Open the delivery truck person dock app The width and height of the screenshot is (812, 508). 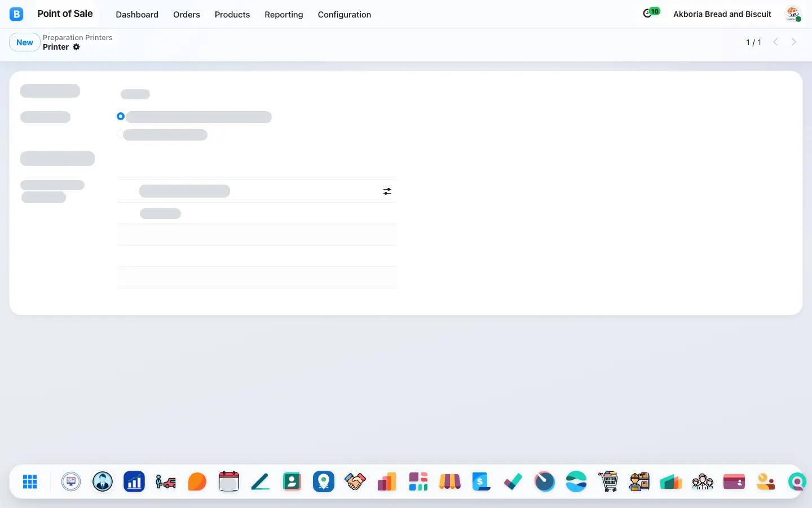166,481
